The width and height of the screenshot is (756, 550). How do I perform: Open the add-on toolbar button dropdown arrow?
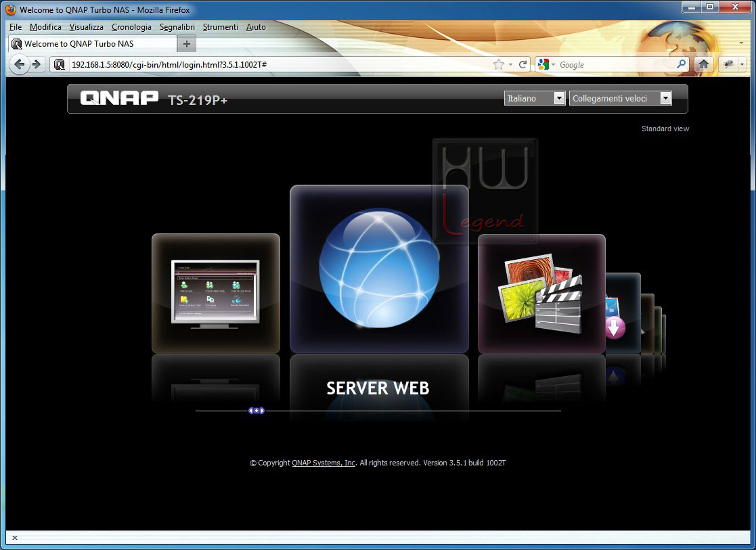pos(742,64)
